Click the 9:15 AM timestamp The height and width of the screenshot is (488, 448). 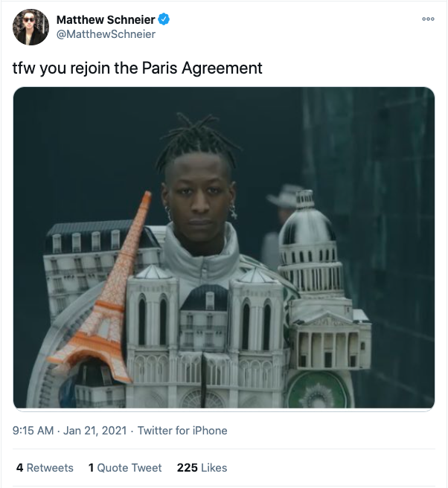[33, 431]
